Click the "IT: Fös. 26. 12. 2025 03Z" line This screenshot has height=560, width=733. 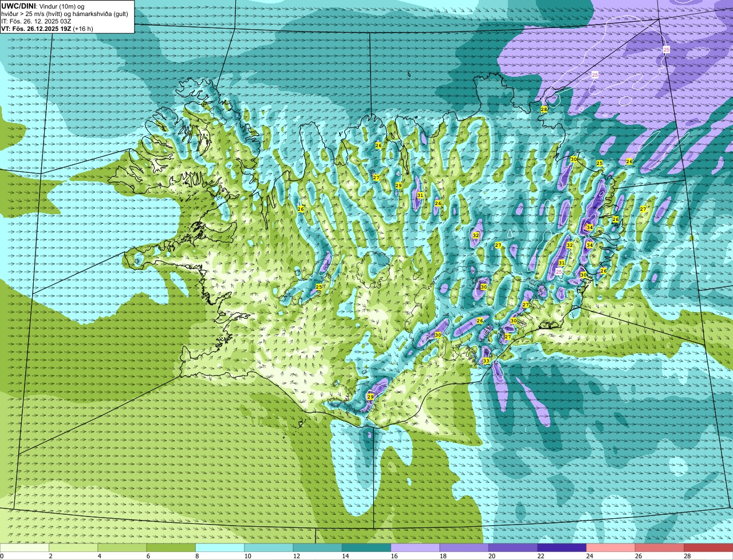coord(35,21)
